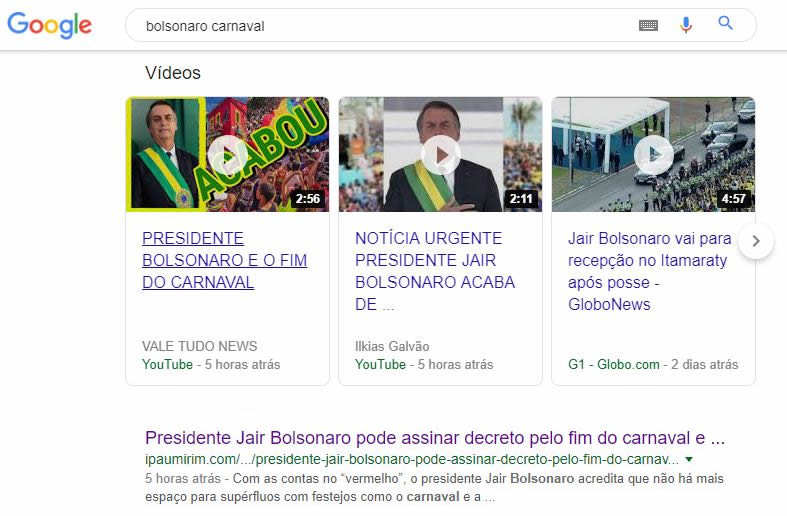The width and height of the screenshot is (787, 516).
Task: Click the result snippet starting 'Com as contas'
Action: pos(435,487)
